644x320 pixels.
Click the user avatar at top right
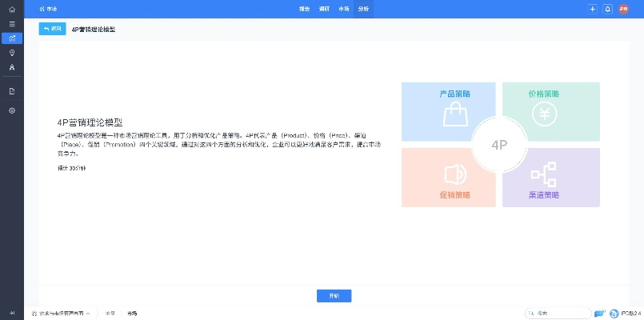coord(624,9)
